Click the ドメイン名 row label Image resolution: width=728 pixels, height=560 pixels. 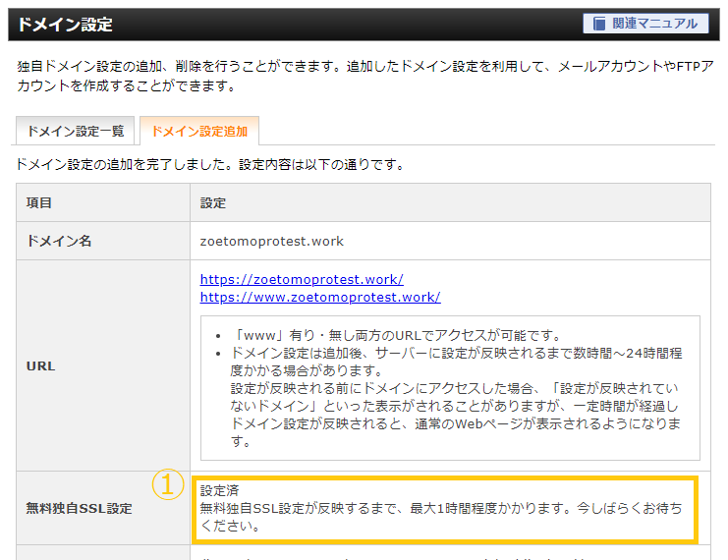[x=59, y=241]
